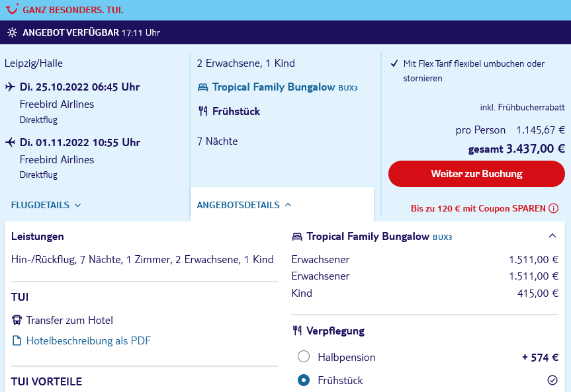
Task: Expand Flugdetails section
Action: [46, 206]
